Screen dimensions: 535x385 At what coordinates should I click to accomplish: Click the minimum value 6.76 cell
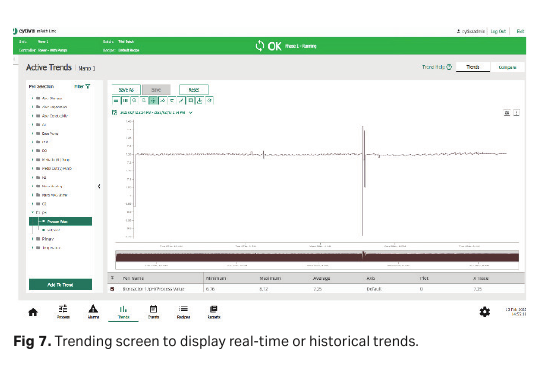(210, 289)
